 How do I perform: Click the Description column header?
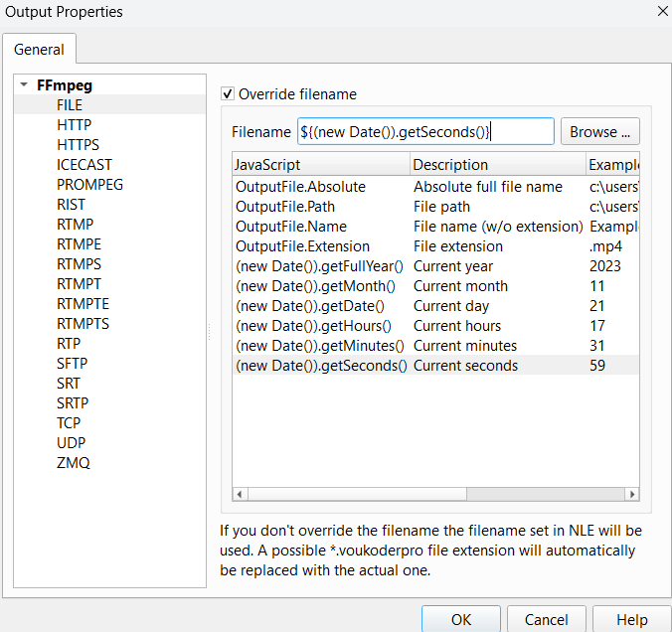496,164
